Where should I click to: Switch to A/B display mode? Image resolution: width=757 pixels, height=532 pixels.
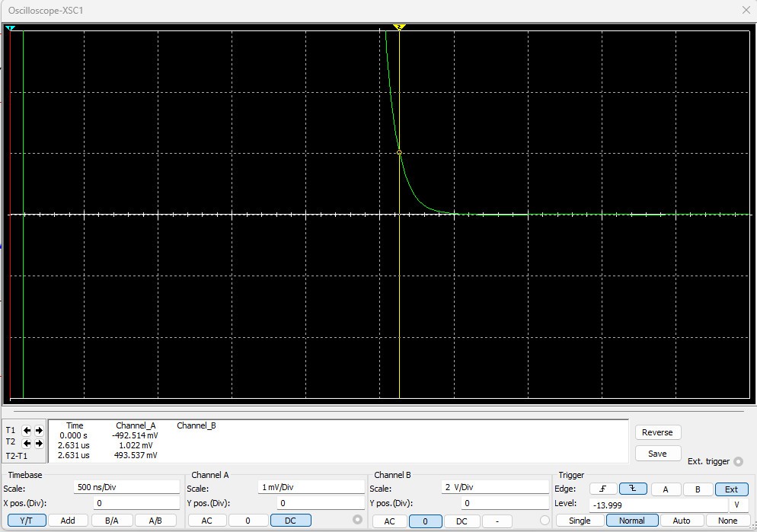pos(155,520)
